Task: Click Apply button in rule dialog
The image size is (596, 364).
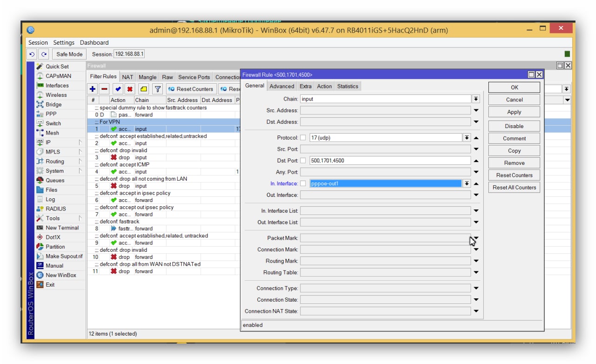Action: point(514,112)
